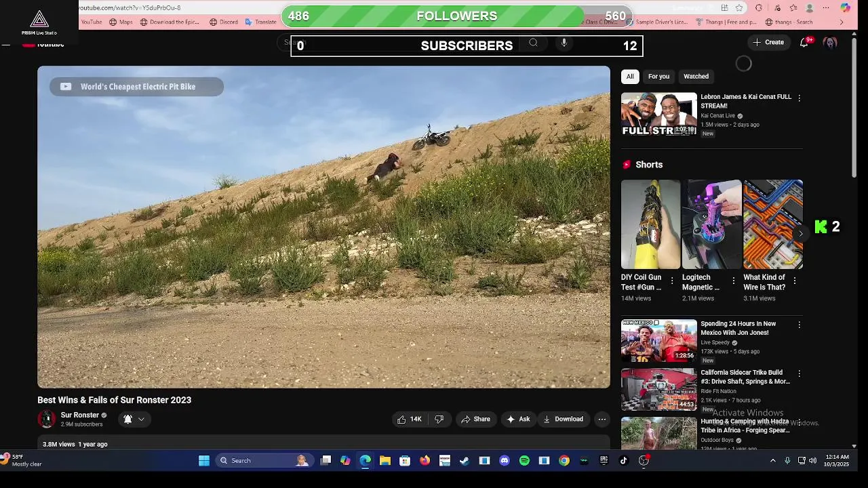Viewport: 868px width, 488px height.
Task: Open more actions menu beside Download
Action: click(x=601, y=419)
